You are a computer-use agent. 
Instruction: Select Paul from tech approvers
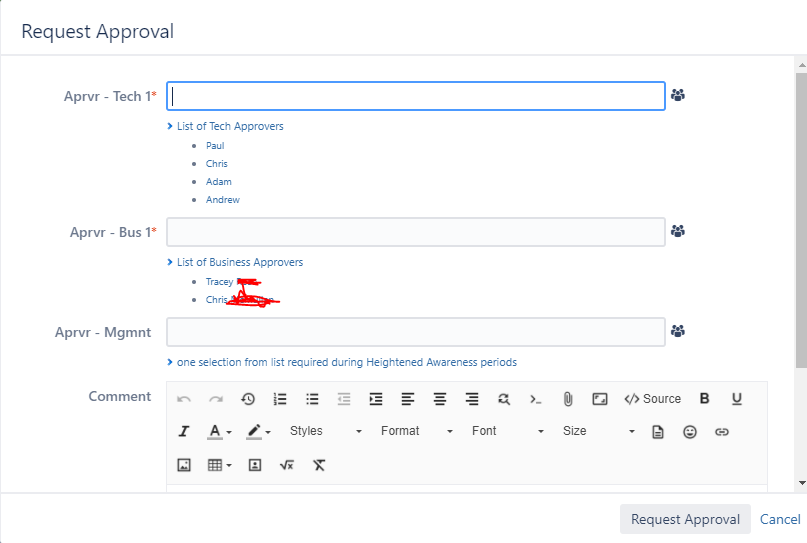[215, 146]
